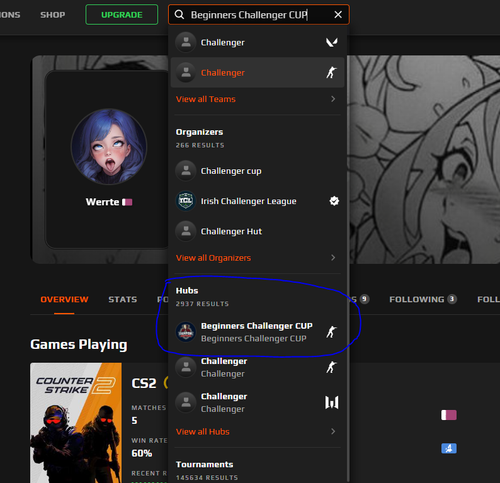
Task: Switch to the STATS tab
Action: click(123, 299)
